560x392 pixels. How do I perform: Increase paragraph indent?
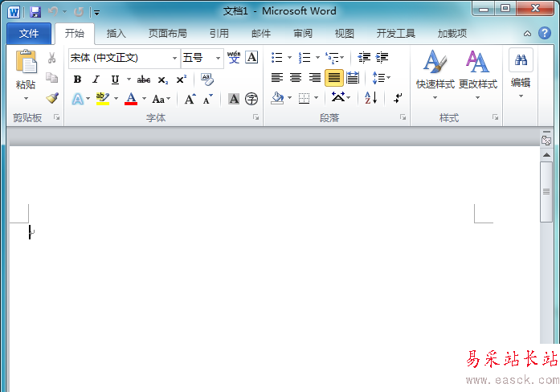(x=382, y=57)
